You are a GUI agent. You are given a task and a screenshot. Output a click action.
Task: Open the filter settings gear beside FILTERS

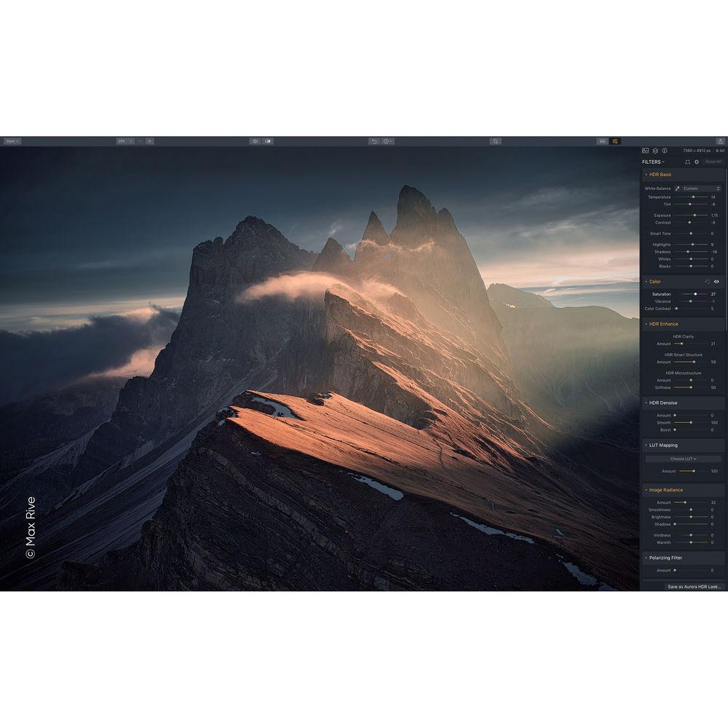coord(697,162)
